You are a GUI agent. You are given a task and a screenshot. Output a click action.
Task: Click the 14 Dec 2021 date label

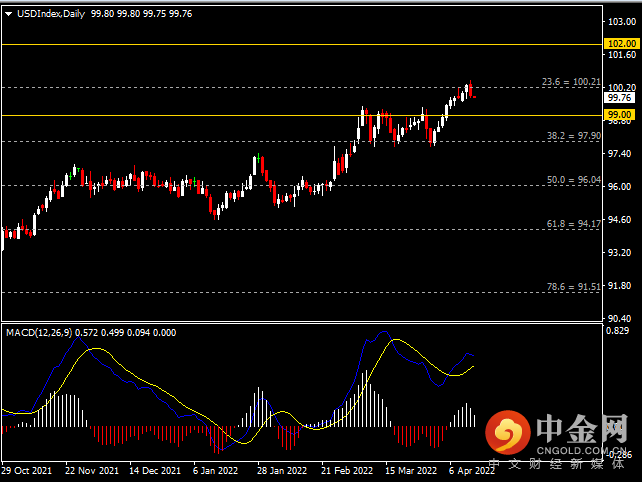click(x=155, y=471)
